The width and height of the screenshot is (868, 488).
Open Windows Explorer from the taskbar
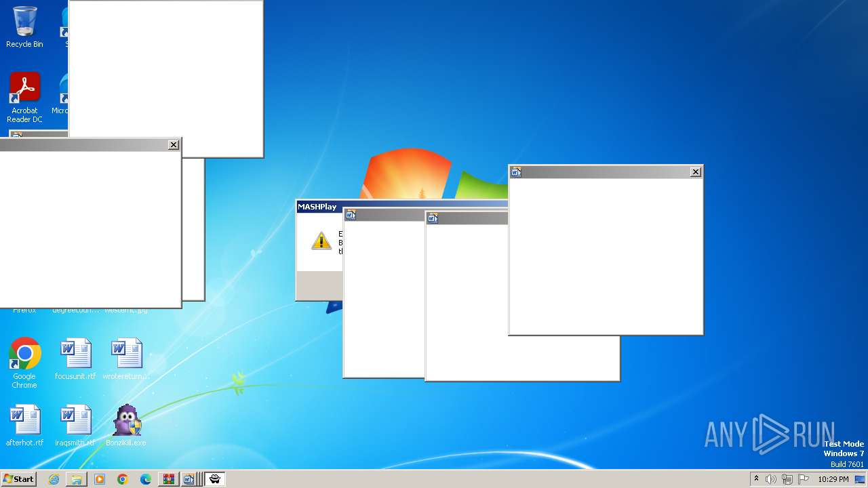[77, 479]
